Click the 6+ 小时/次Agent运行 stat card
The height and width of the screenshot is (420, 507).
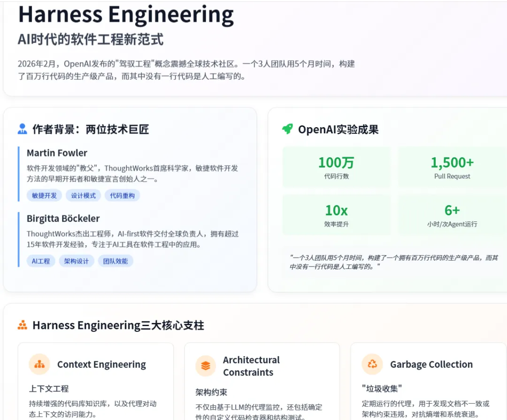(x=453, y=215)
